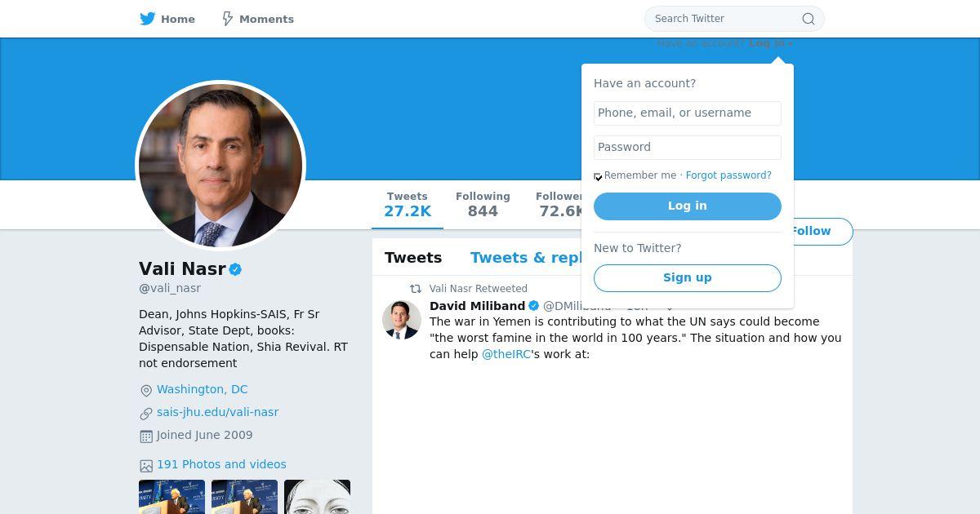The image size is (980, 514).
Task: Open Moments via the lightning bolt icon
Action: (228, 19)
